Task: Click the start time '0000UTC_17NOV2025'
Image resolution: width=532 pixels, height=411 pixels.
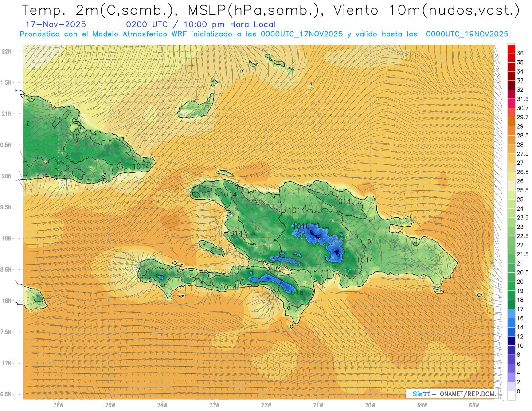Action: (301, 34)
